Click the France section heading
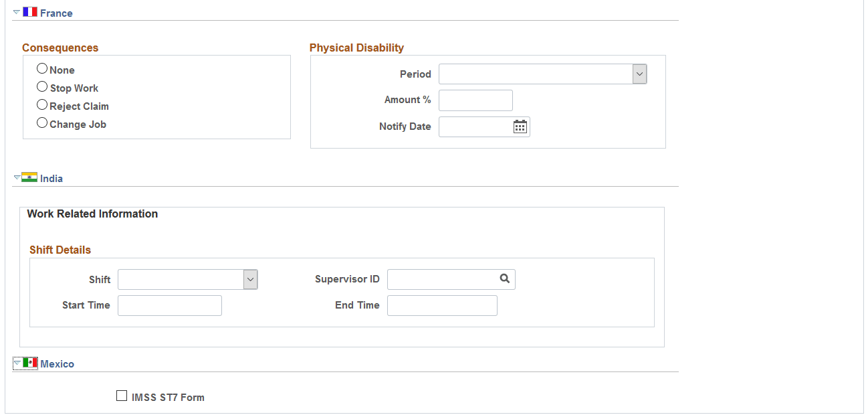868x417 pixels. point(58,12)
